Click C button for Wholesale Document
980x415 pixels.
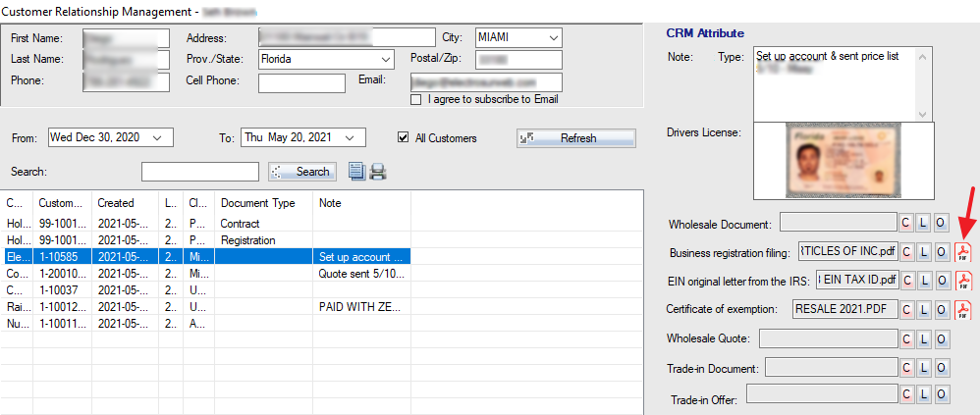906,224
